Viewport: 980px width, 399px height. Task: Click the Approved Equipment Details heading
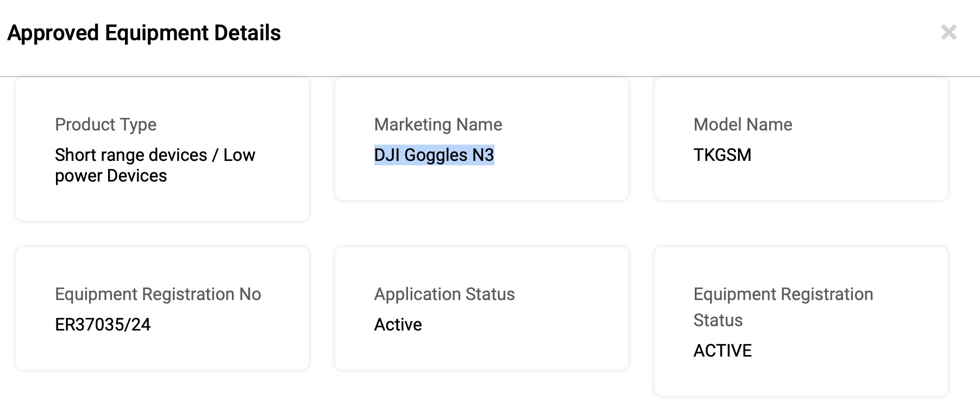click(144, 33)
